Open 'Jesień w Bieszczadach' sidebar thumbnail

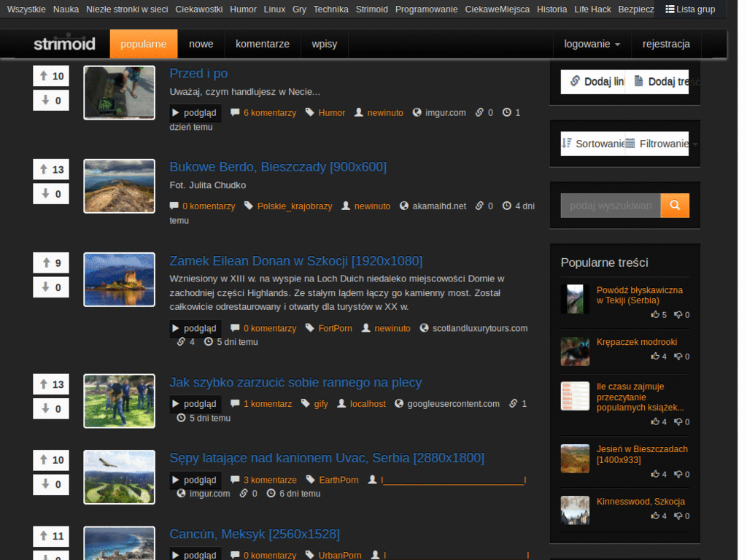[x=575, y=459]
